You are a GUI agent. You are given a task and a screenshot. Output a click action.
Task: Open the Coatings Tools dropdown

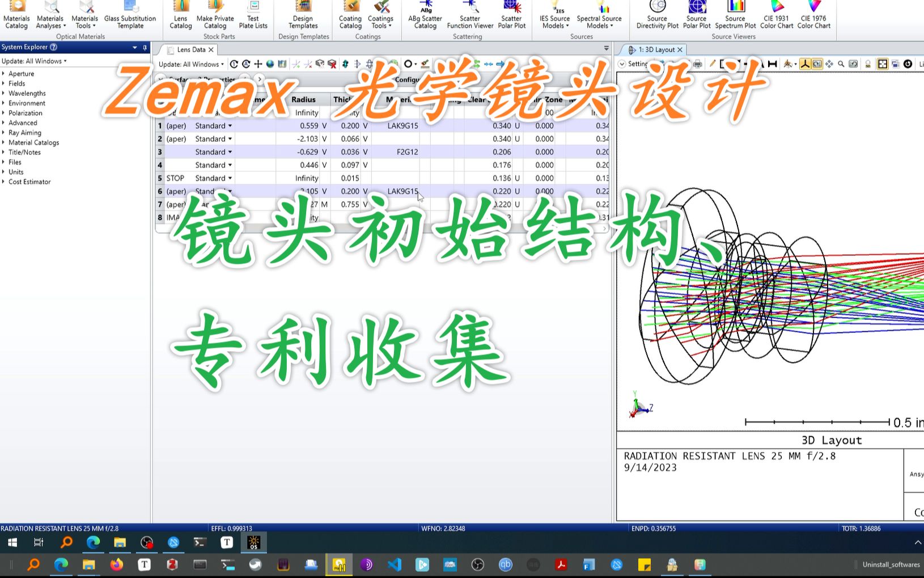(380, 15)
